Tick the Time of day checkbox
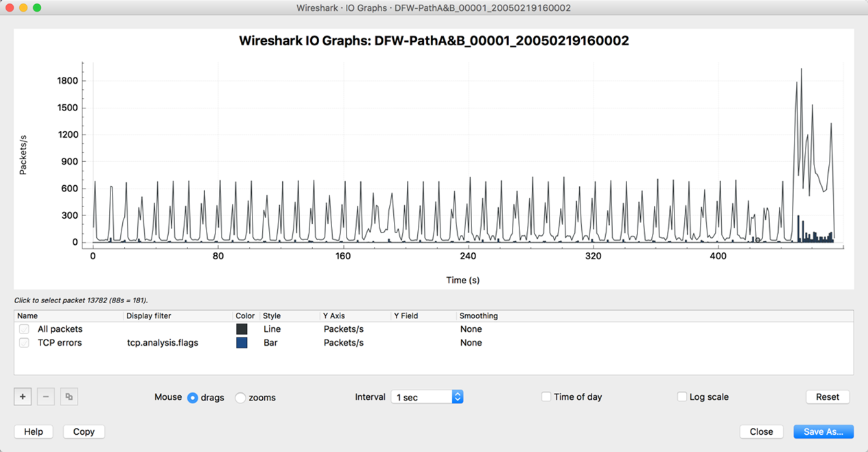The image size is (868, 452). pyautogui.click(x=546, y=397)
